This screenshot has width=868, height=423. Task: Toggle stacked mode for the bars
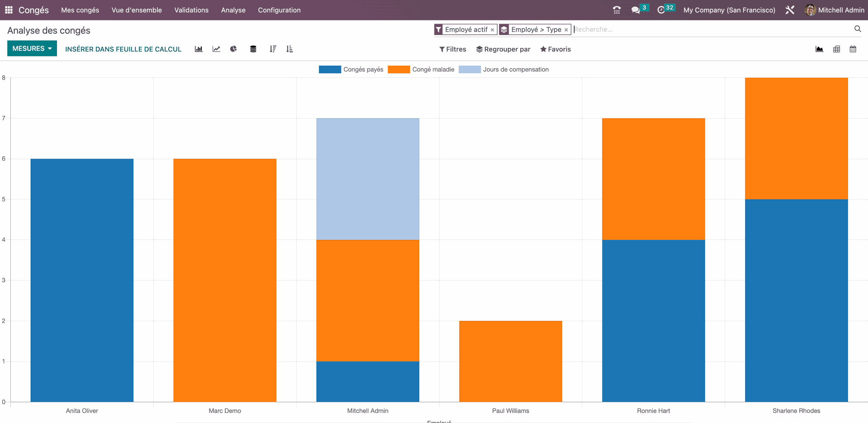tap(253, 49)
